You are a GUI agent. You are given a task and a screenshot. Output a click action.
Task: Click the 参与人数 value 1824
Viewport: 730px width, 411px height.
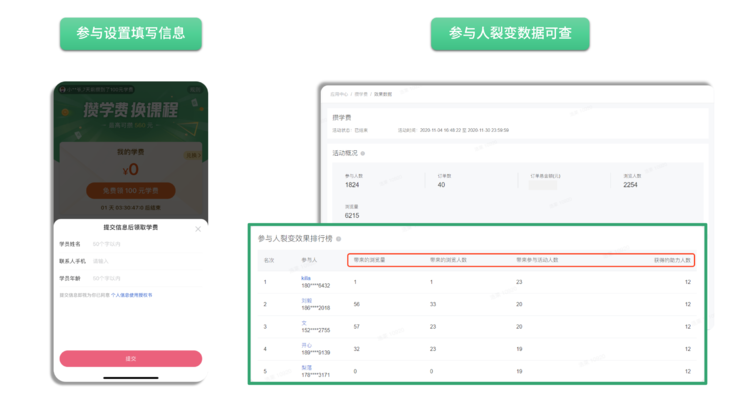pyautogui.click(x=352, y=185)
